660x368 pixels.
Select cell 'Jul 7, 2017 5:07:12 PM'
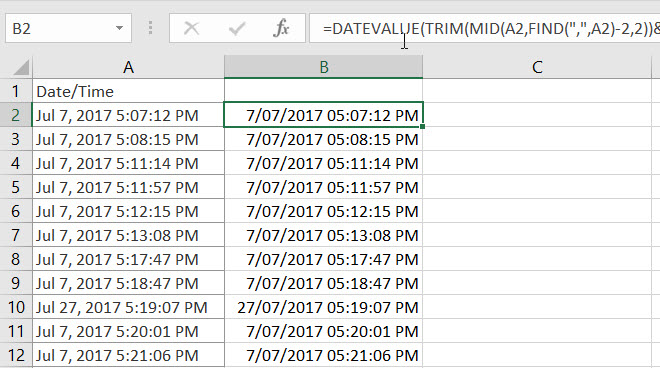128,115
